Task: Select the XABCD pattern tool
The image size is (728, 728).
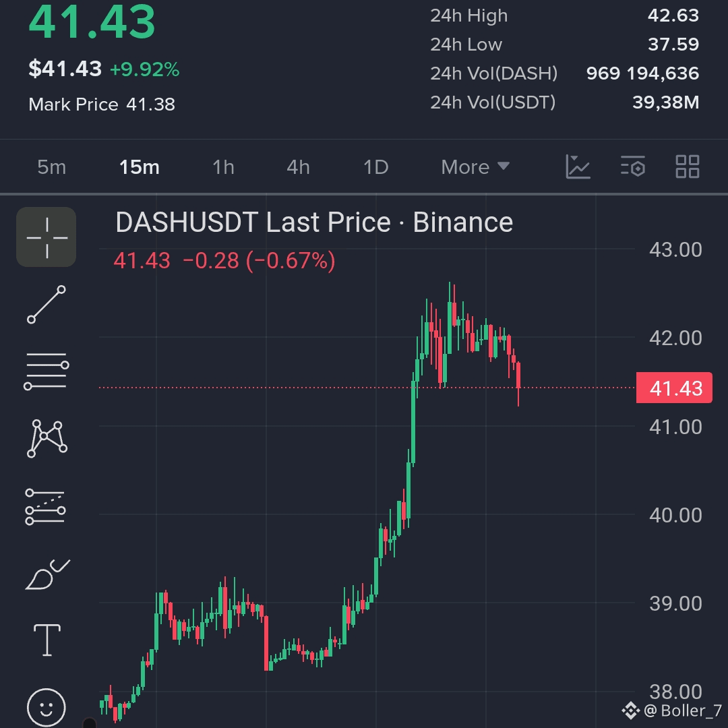Action: (47, 438)
